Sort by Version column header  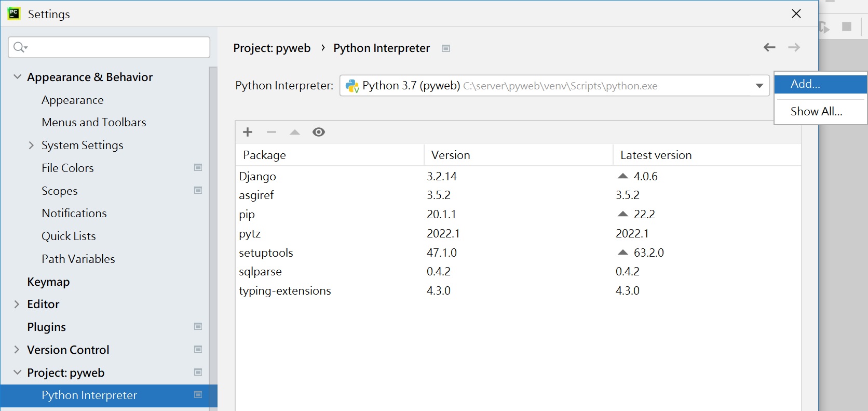(519, 155)
